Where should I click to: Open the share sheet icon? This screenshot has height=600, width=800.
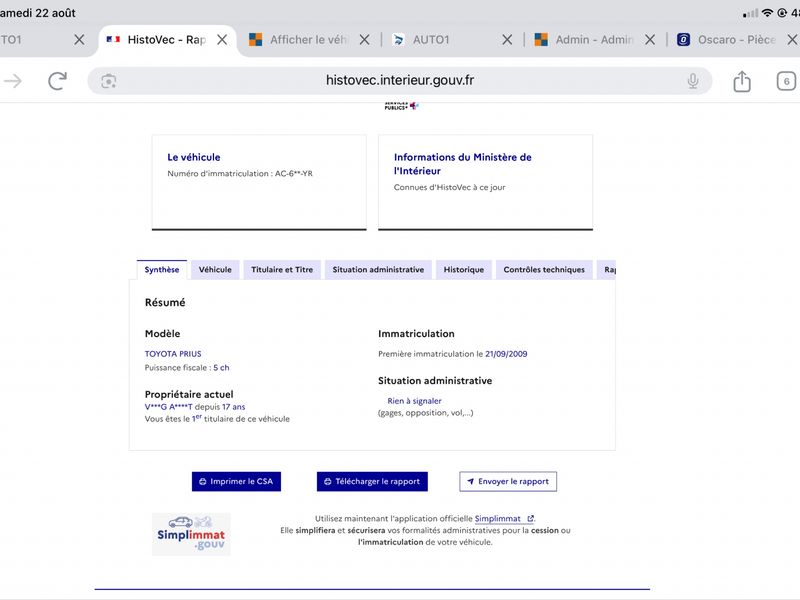742,81
